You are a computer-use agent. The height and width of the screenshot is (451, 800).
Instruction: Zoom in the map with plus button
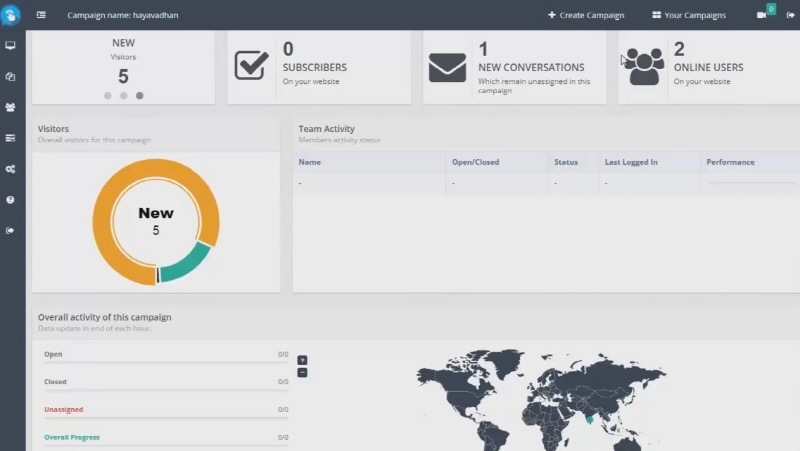click(303, 360)
